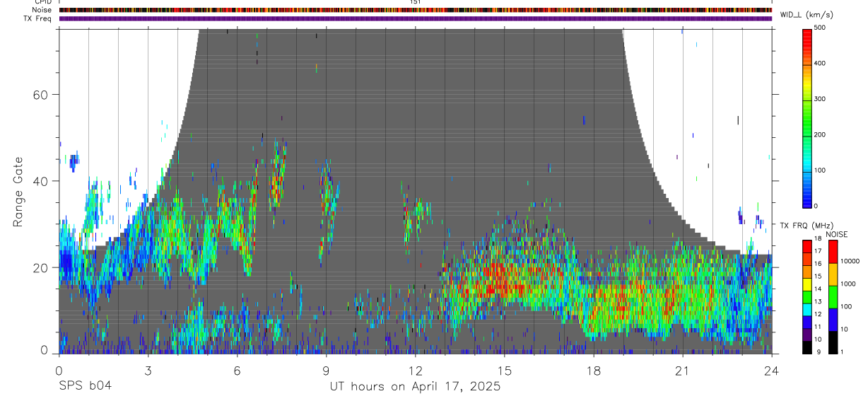Click the TX FRQ stepped color bar

808,296
